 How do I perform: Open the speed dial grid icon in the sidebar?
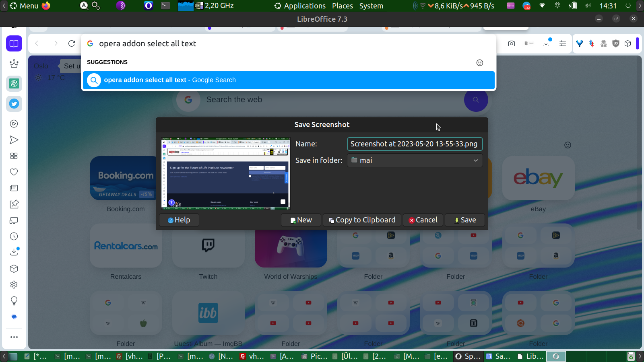(x=14, y=156)
